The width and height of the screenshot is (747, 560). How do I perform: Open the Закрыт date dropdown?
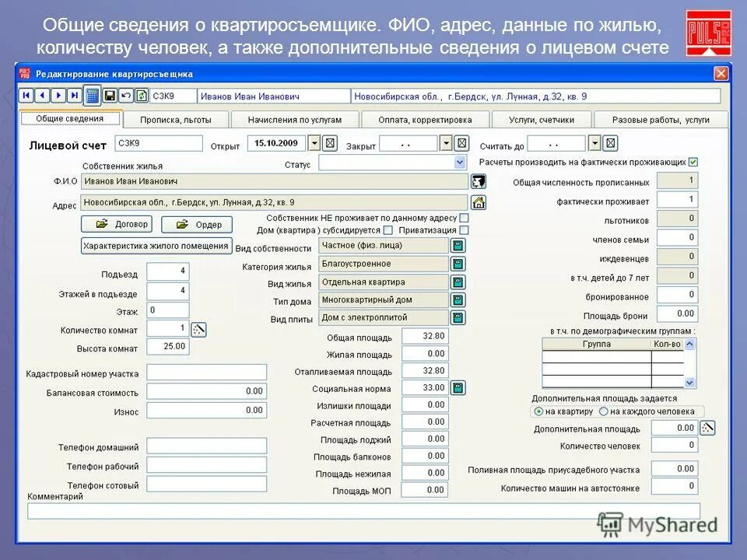pos(445,143)
